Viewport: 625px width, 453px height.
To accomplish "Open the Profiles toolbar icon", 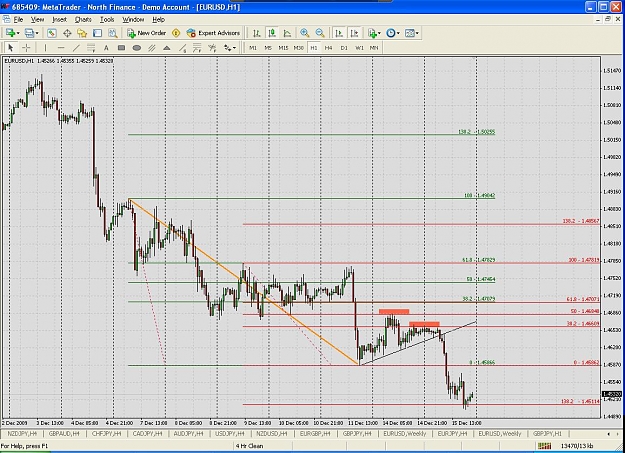I will 29,33.
